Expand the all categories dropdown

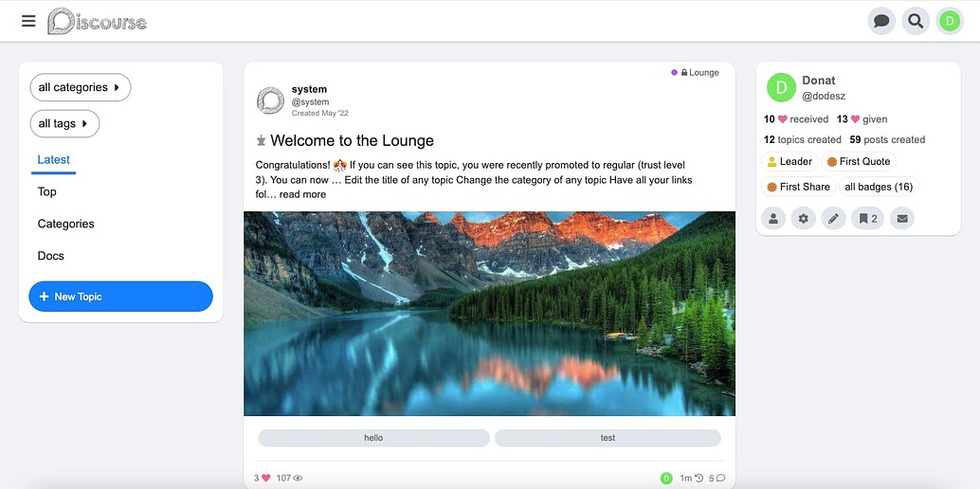pyautogui.click(x=81, y=87)
